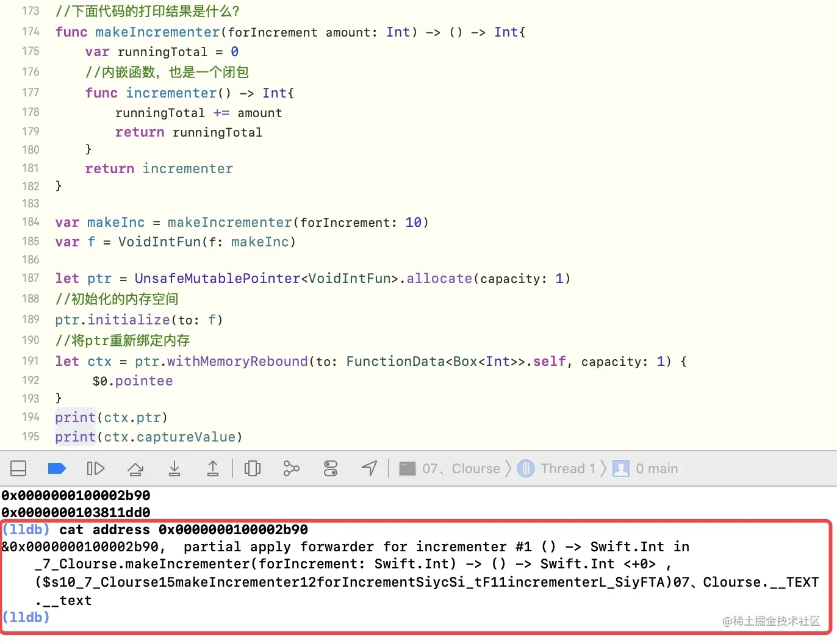Continue program execution in debug bar

point(96,468)
